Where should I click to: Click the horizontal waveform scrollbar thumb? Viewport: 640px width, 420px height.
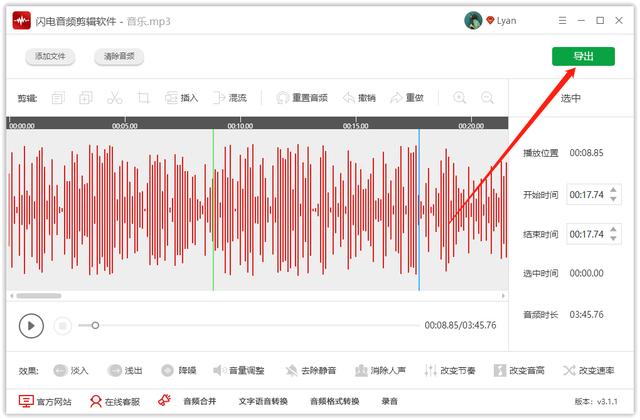(x=39, y=296)
